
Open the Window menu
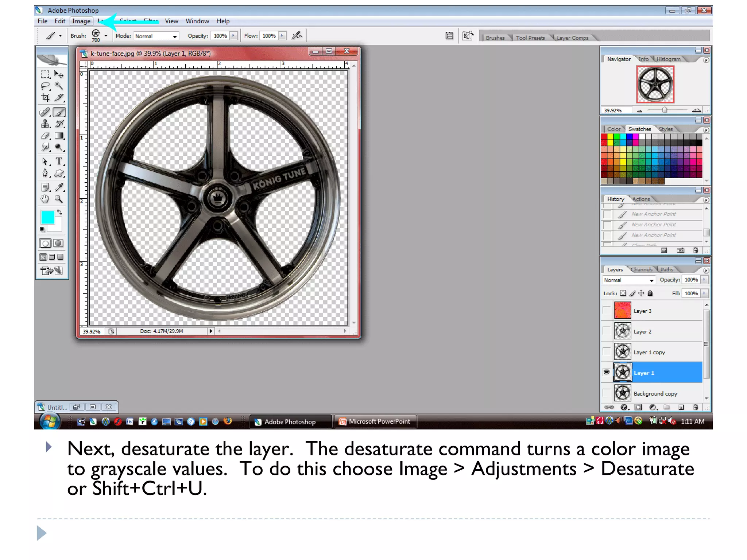tap(197, 21)
